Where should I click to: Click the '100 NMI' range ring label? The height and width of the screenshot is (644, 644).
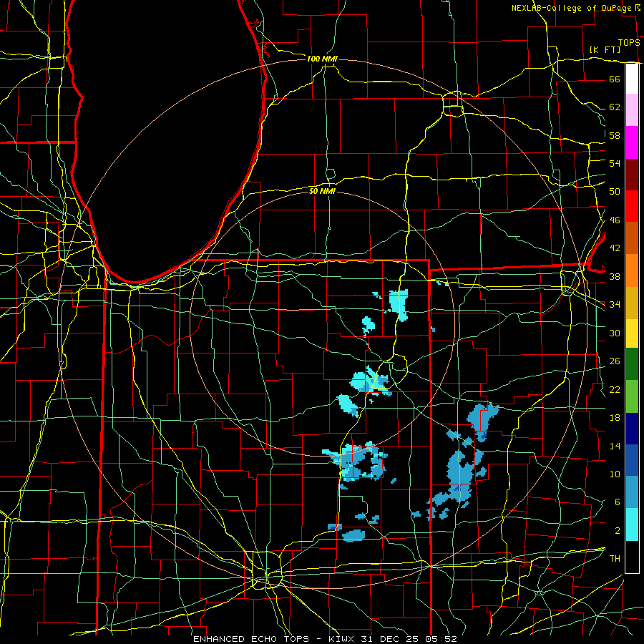pyautogui.click(x=322, y=59)
